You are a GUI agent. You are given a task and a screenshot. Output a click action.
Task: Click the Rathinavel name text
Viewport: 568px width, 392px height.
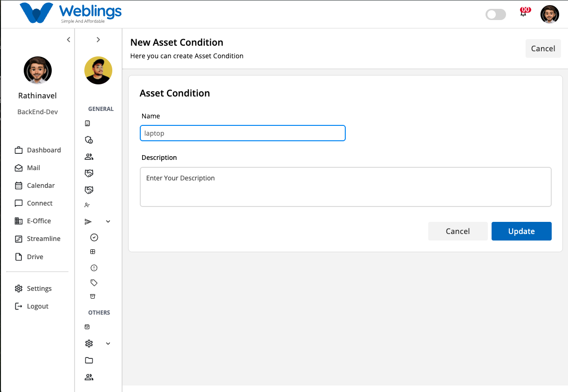coord(38,96)
